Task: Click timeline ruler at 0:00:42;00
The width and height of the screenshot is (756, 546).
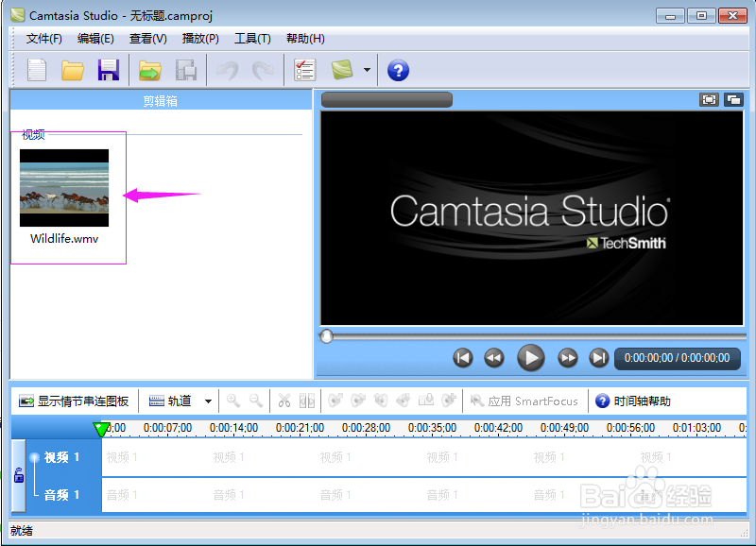Action: [x=498, y=428]
